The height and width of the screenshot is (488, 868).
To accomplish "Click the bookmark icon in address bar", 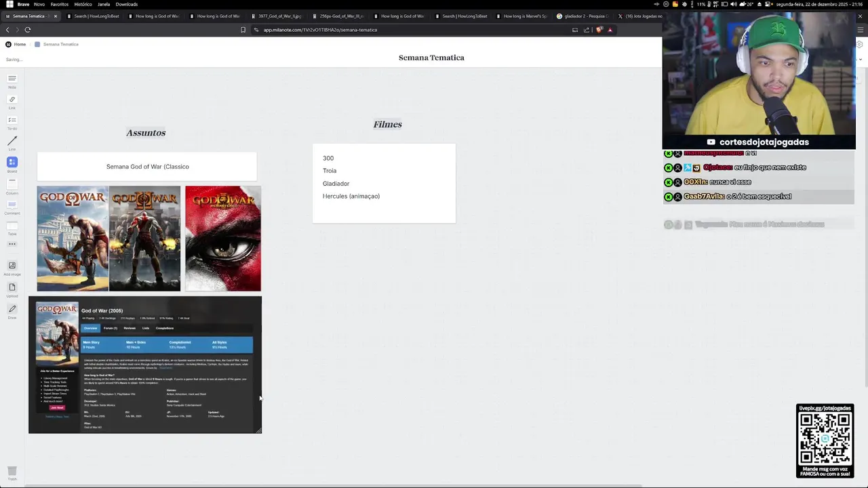I will pos(243,30).
